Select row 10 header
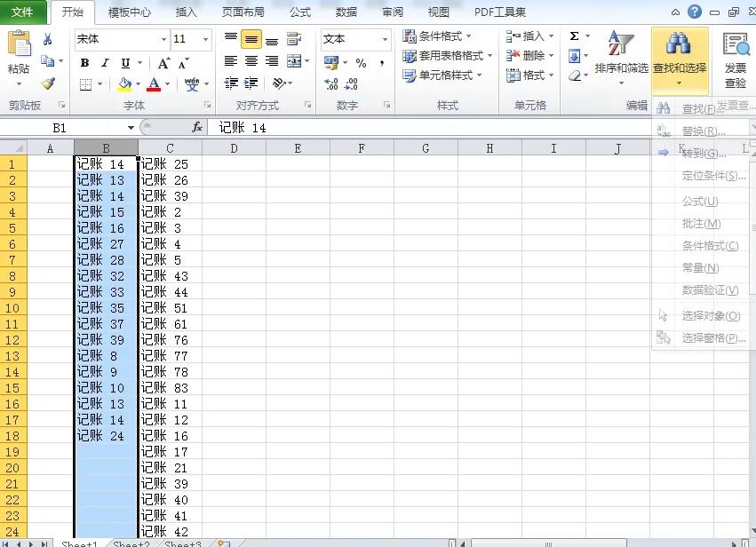The image size is (756, 547). [x=13, y=307]
